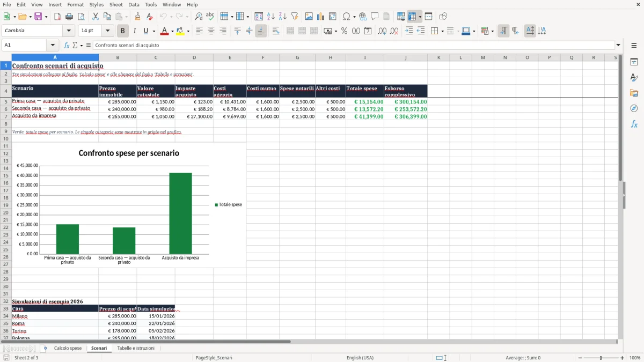Screen dimensions: 644x362
Task: Open the Sheet menu
Action: pos(116,4)
